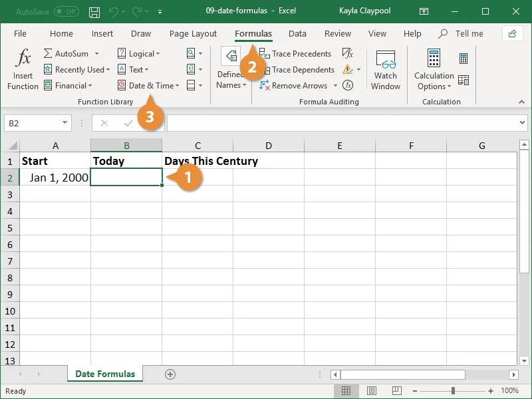Viewport: 532px width, 399px height.
Task: Switch to the Home tab
Action: coord(61,34)
